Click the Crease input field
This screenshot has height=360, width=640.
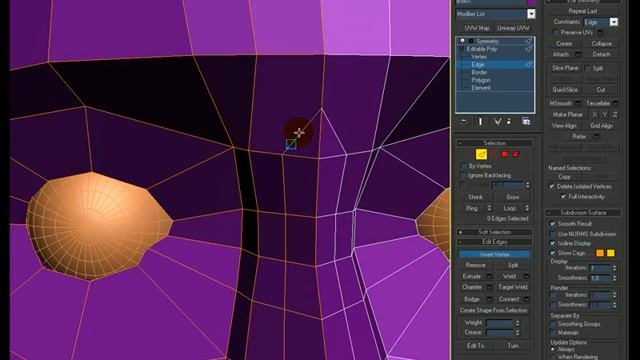tap(500, 333)
